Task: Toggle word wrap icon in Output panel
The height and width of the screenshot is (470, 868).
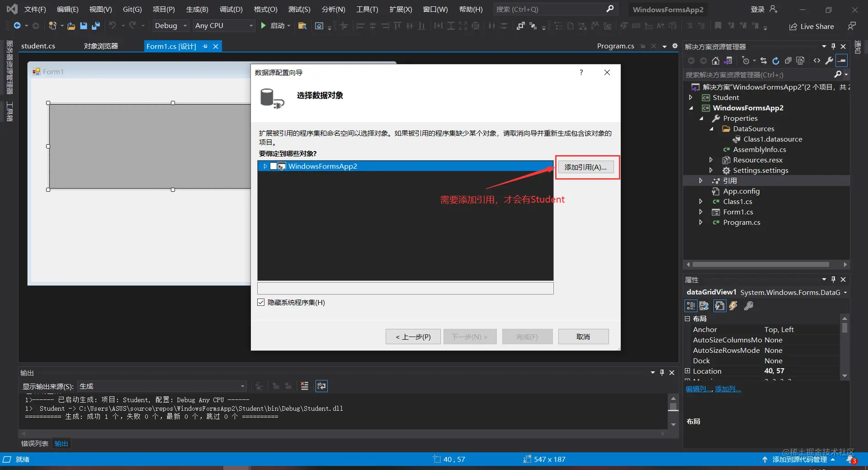Action: pos(321,386)
